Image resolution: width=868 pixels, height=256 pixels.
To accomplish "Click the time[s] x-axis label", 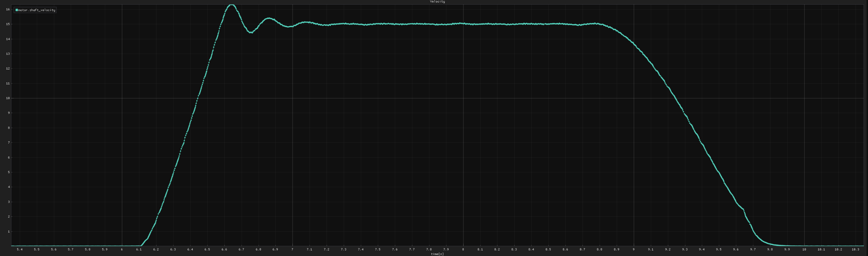I will pyautogui.click(x=437, y=254).
